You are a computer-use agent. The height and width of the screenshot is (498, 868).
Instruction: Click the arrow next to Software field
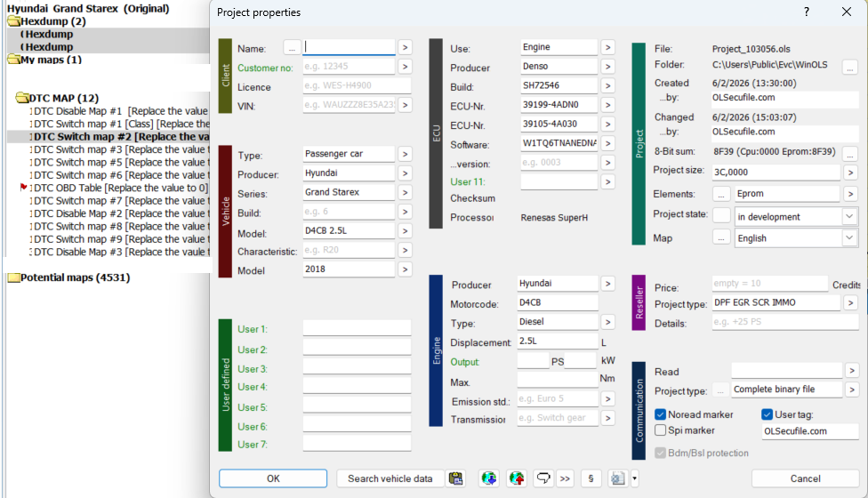point(607,144)
